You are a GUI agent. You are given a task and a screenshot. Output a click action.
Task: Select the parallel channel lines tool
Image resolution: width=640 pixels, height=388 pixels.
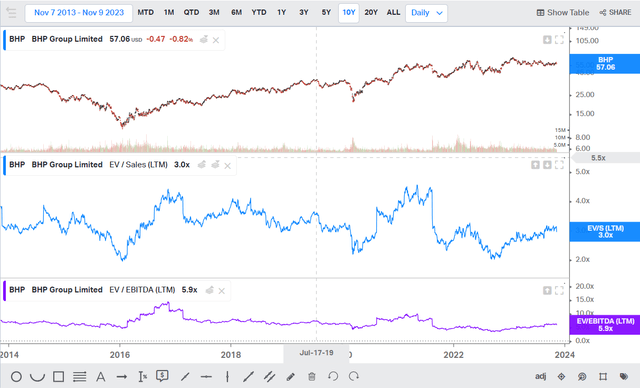(x=269, y=377)
